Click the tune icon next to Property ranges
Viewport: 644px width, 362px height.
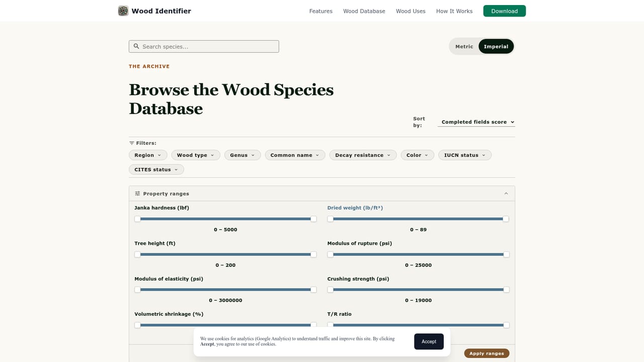click(138, 194)
